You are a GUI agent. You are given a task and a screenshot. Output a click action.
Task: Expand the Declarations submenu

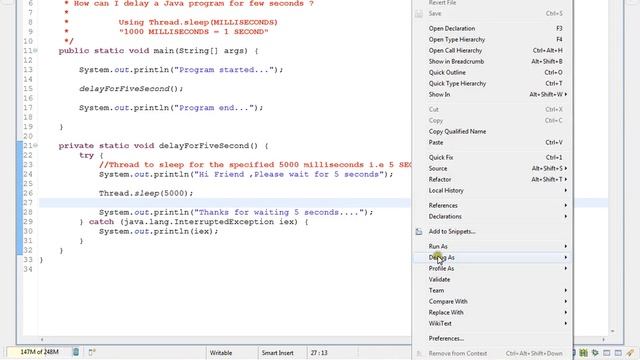(493, 216)
